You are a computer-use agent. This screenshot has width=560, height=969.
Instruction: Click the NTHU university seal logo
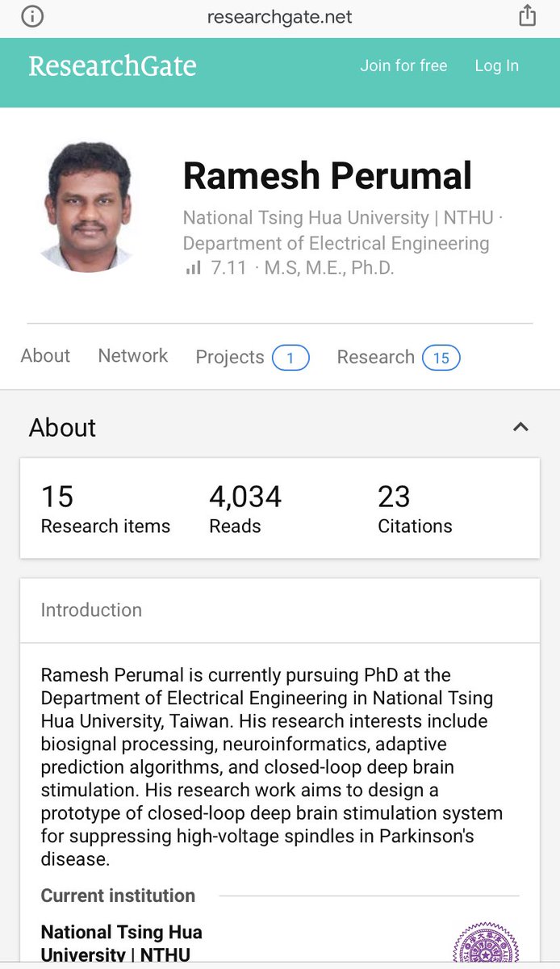point(486,943)
